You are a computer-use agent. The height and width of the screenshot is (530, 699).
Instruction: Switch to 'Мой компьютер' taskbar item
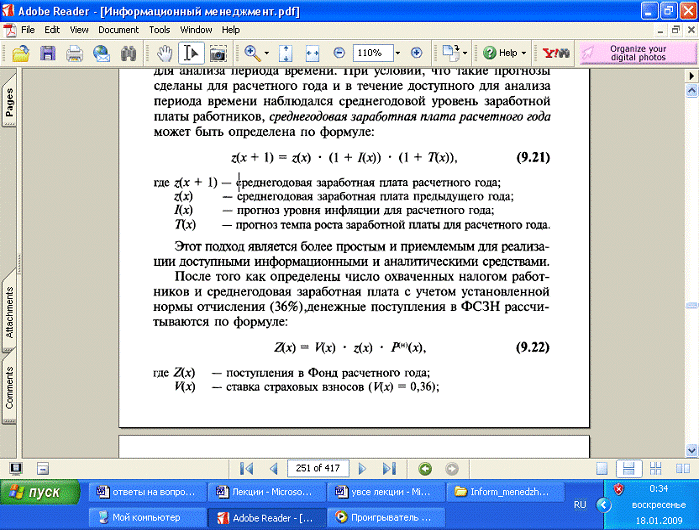coord(148,518)
